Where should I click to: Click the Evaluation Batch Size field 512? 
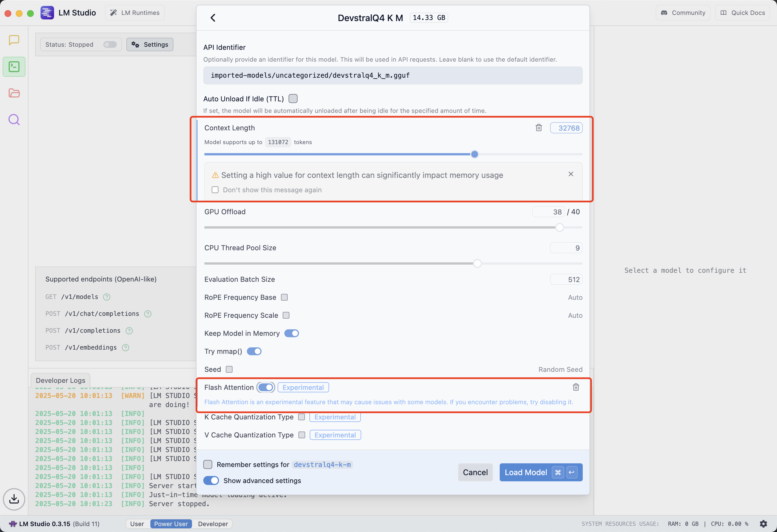(566, 280)
